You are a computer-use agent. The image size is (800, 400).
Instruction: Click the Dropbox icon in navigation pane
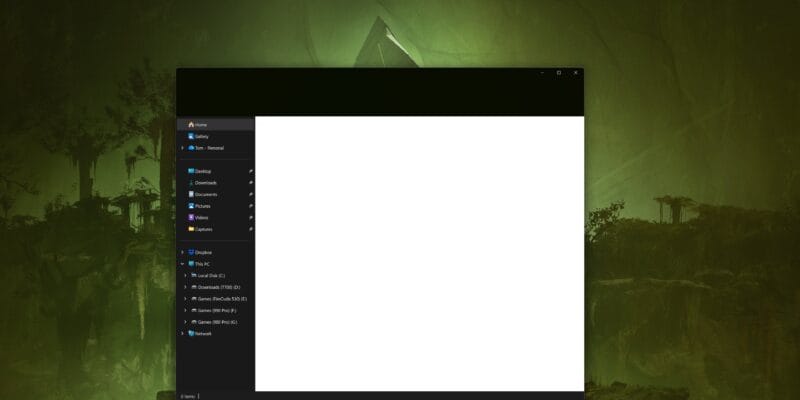pos(191,252)
